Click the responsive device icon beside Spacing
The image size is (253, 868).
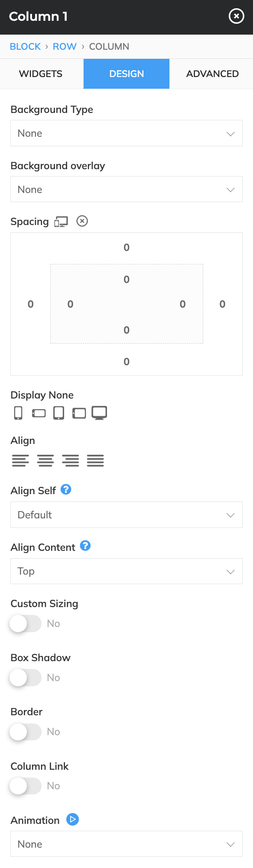[x=61, y=222]
